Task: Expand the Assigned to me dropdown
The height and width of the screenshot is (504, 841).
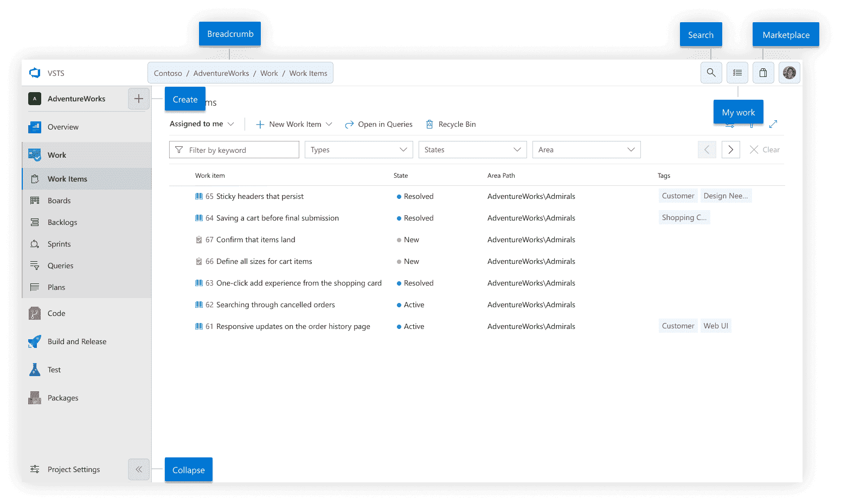Action: (x=202, y=124)
